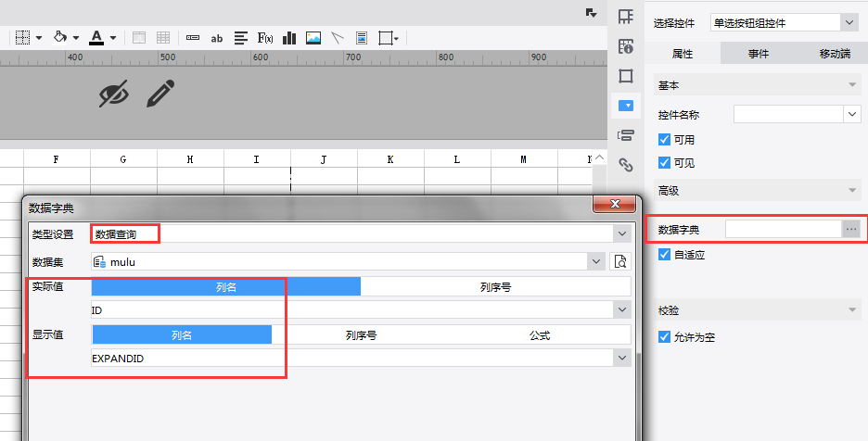The image size is (868, 441).
Task: Toggle the 自适应 checkbox
Action: pos(664,255)
